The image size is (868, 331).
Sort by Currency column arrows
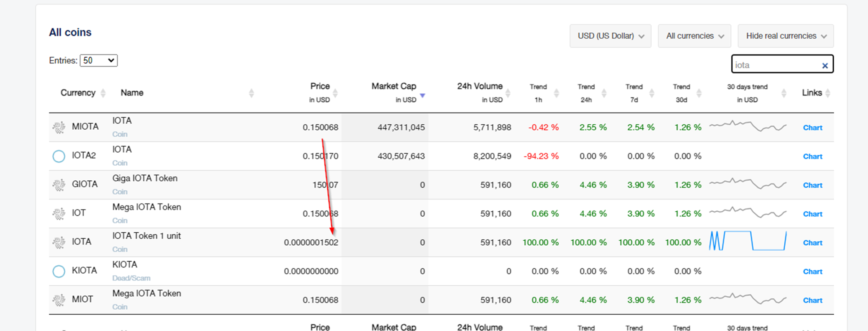point(103,93)
